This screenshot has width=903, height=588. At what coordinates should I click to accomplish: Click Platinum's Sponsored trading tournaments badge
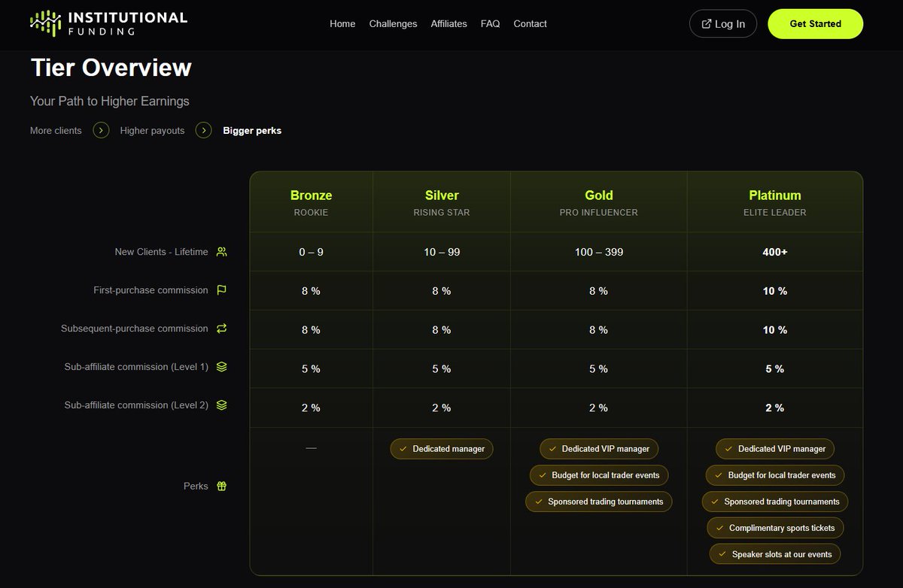tap(775, 502)
